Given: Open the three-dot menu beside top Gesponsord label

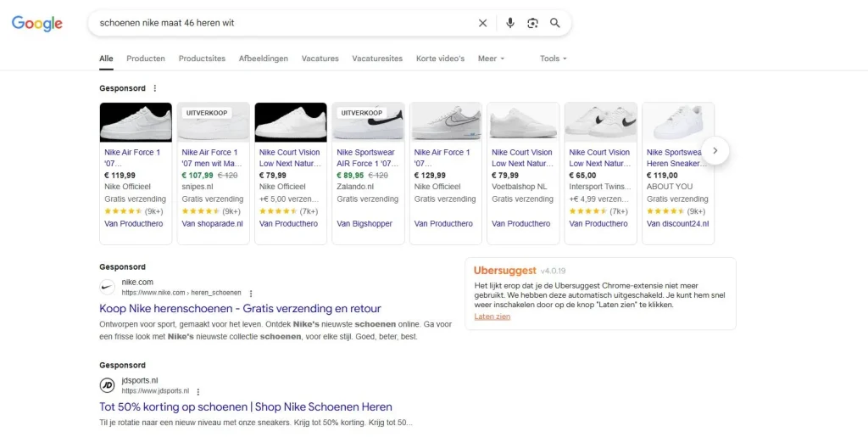Looking at the screenshot, I should coord(155,88).
